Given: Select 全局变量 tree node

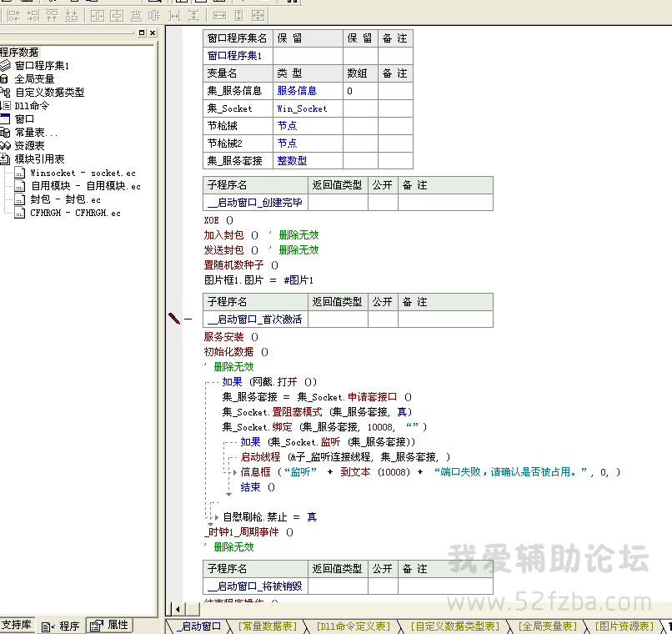Looking at the screenshot, I should 34,79.
